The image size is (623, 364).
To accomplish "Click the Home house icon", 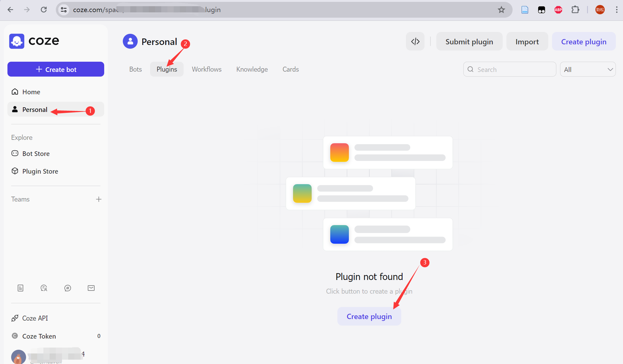I will click(x=15, y=92).
